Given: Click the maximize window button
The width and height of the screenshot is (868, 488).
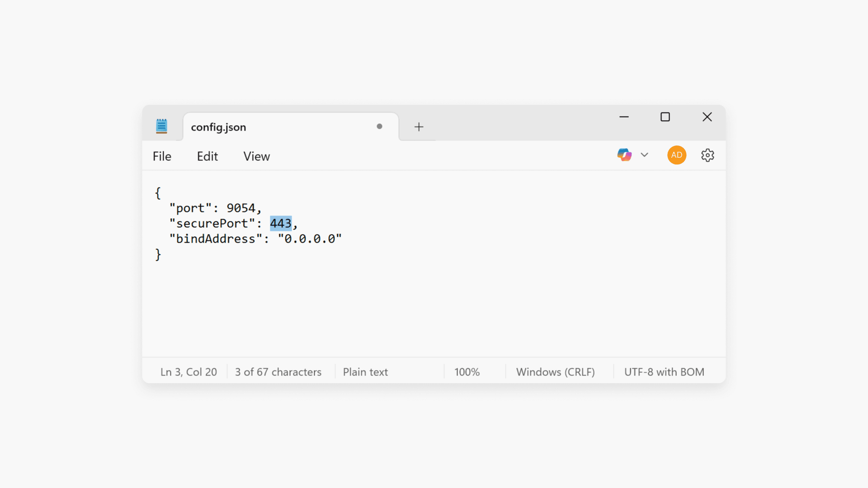Looking at the screenshot, I should 665,117.
